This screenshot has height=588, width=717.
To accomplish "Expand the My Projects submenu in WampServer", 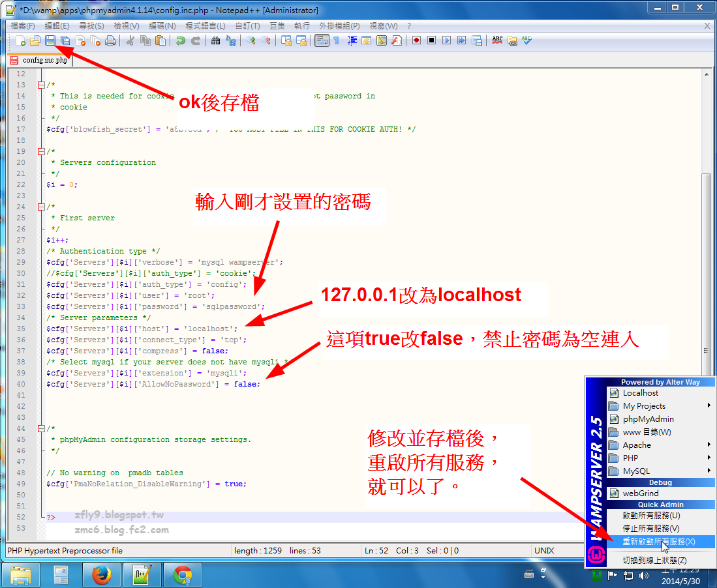I will [x=661, y=405].
